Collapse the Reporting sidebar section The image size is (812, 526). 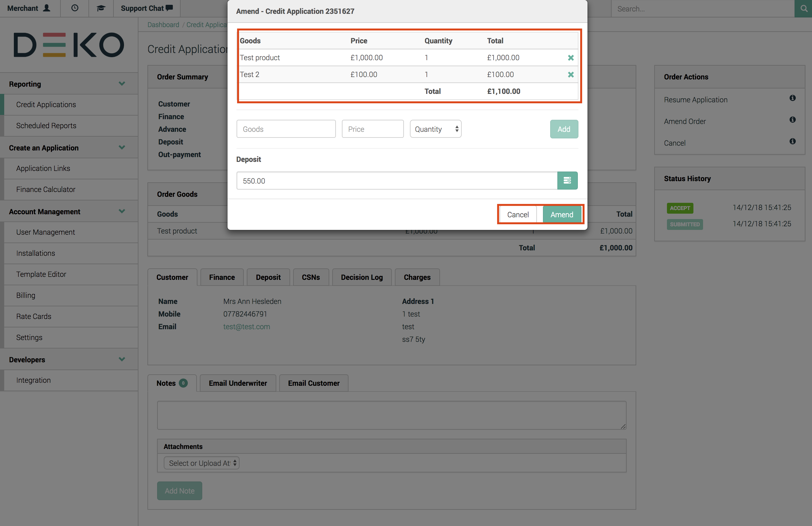tap(122, 84)
